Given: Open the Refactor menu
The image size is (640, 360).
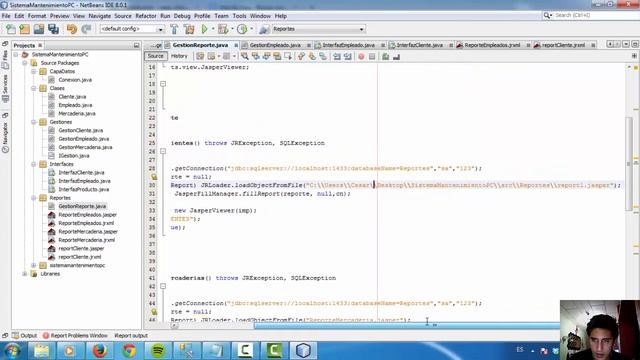Looking at the screenshot, I should point(146,16).
